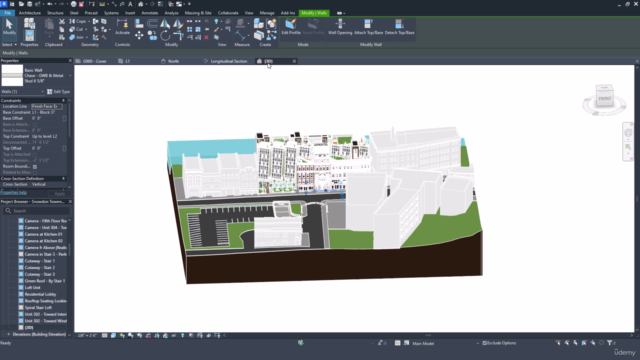Open the File menu
This screenshot has width=640, height=360.
point(7,13)
